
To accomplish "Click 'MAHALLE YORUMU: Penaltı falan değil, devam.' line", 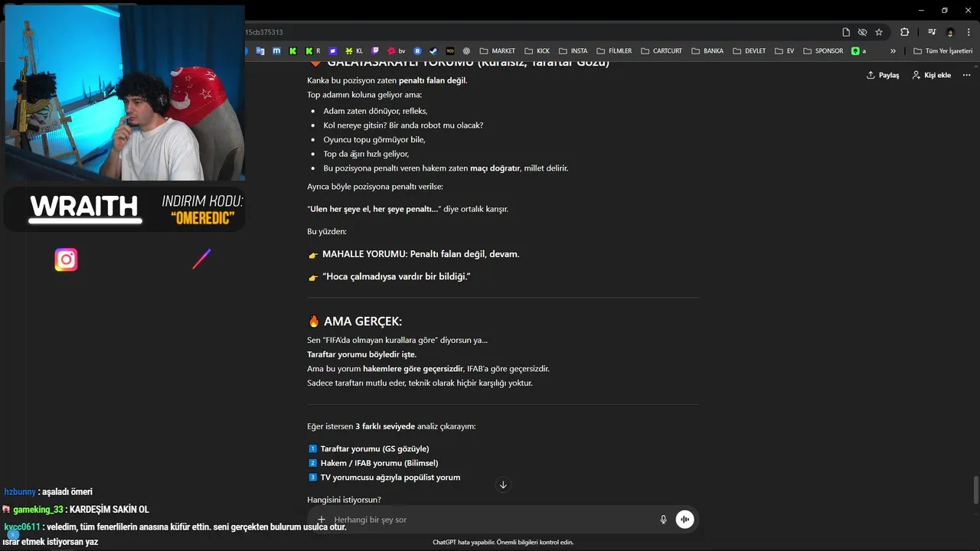I will coord(420,254).
